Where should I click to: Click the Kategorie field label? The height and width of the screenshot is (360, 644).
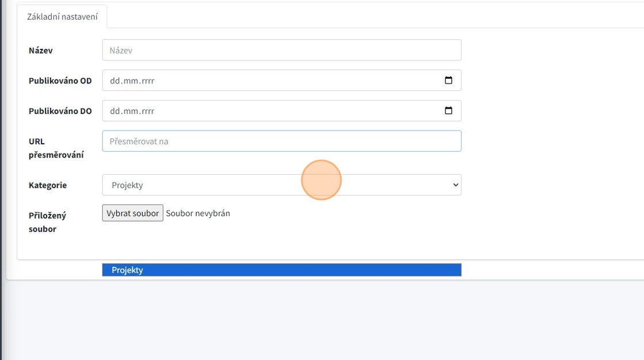click(48, 185)
